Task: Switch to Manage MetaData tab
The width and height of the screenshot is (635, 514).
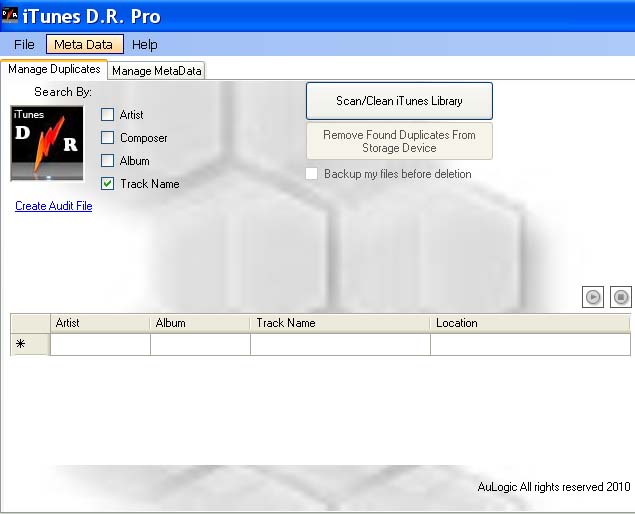Action: [x=156, y=71]
